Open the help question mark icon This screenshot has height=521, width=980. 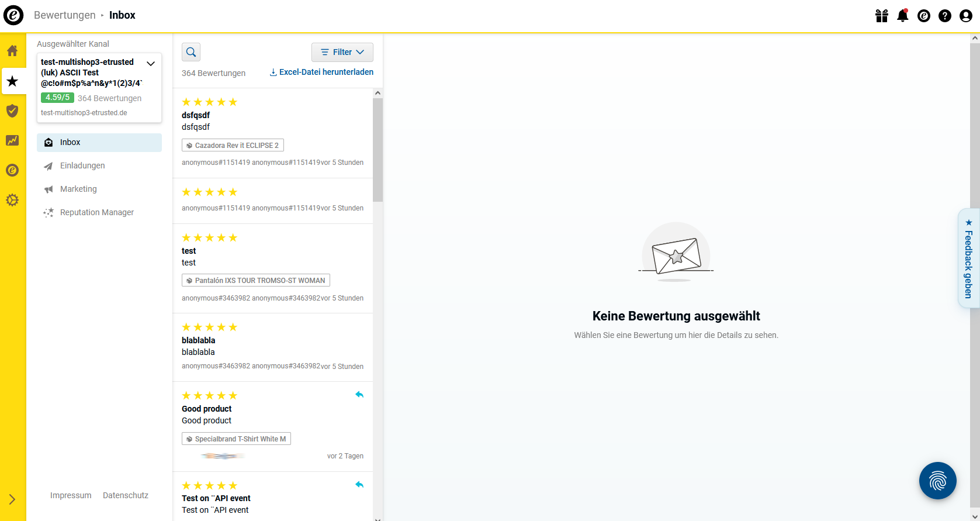[945, 16]
